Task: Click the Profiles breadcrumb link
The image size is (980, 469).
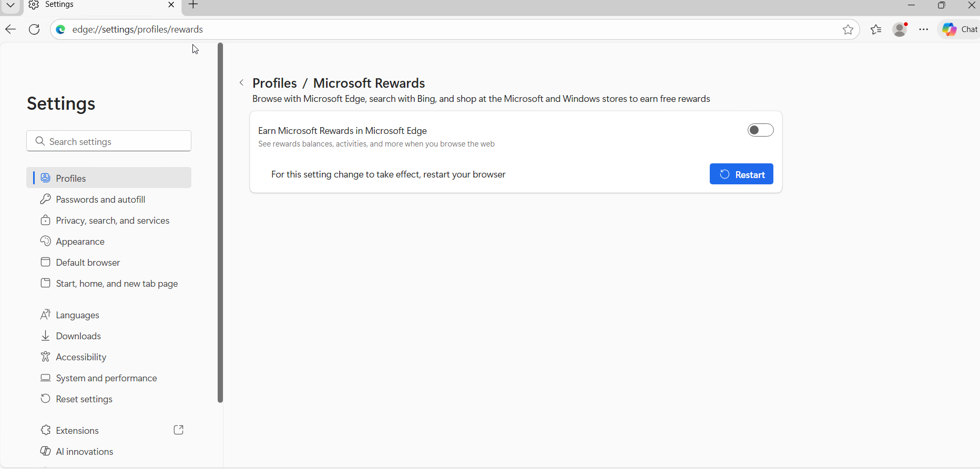Action: (274, 83)
